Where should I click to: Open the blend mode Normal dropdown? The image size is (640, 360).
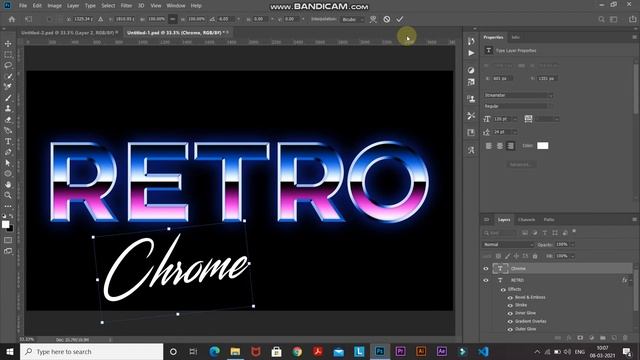click(x=508, y=244)
